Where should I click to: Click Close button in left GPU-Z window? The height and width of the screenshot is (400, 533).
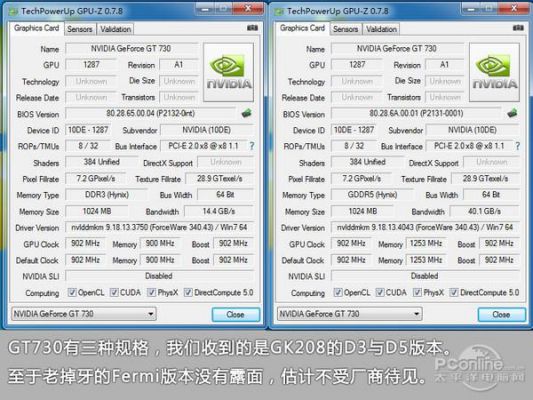click(x=236, y=314)
